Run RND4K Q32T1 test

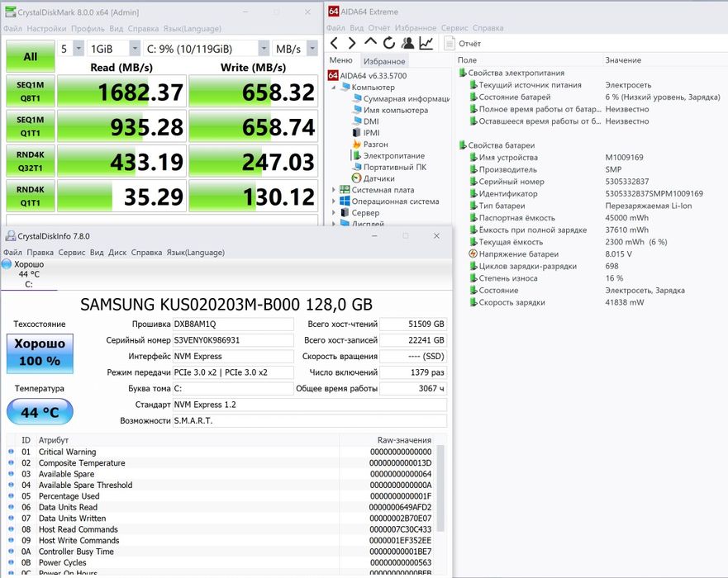tap(31, 162)
